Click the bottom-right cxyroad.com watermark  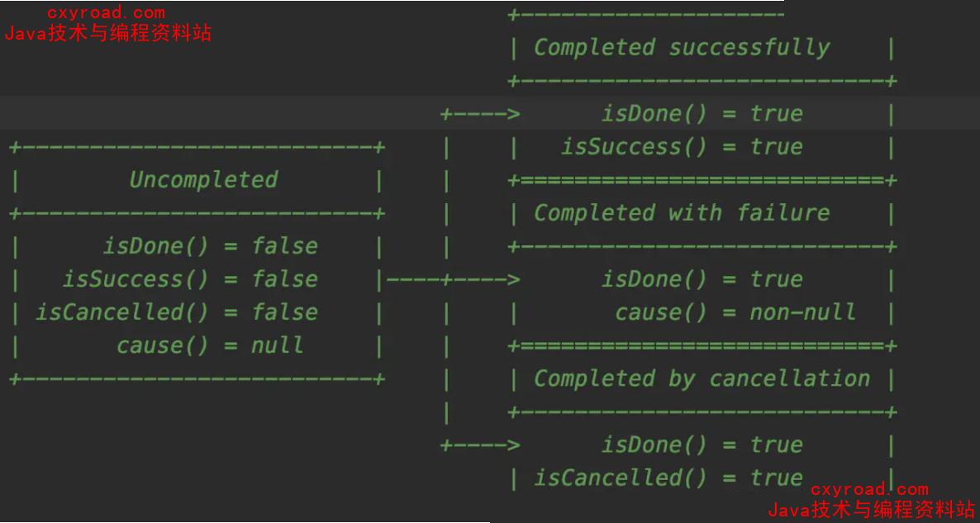(x=869, y=489)
